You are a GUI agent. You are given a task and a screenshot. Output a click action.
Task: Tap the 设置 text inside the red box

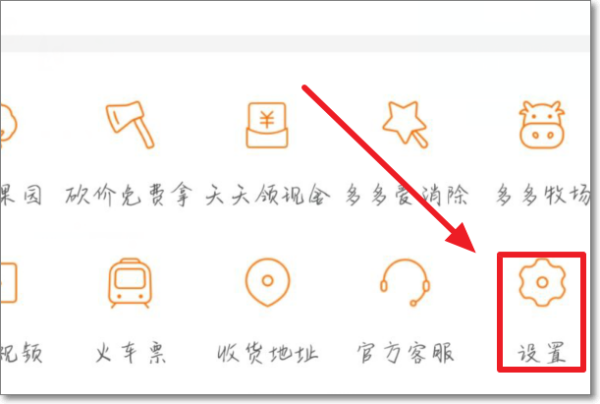pos(541,353)
